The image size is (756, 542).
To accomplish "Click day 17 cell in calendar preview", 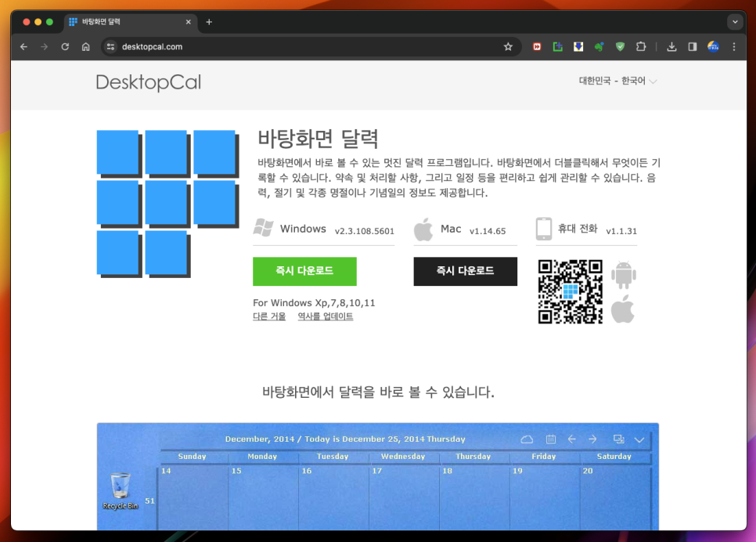I will point(404,497).
